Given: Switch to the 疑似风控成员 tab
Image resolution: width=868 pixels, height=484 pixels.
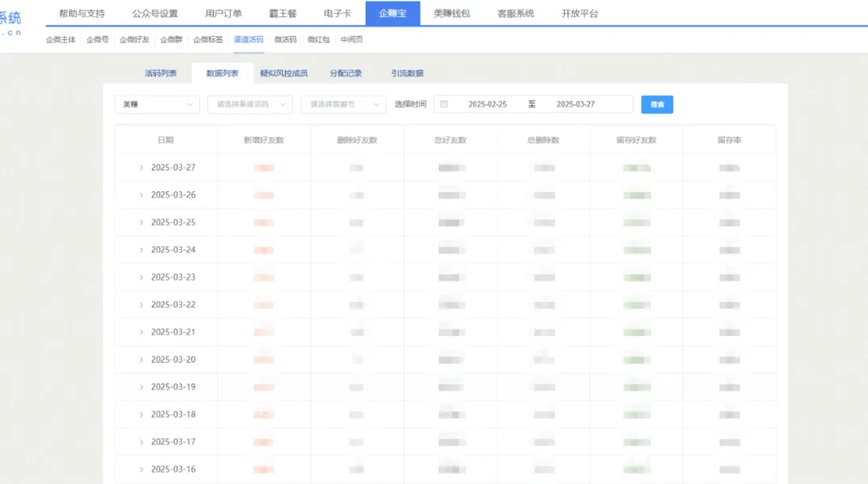Looking at the screenshot, I should pos(284,73).
